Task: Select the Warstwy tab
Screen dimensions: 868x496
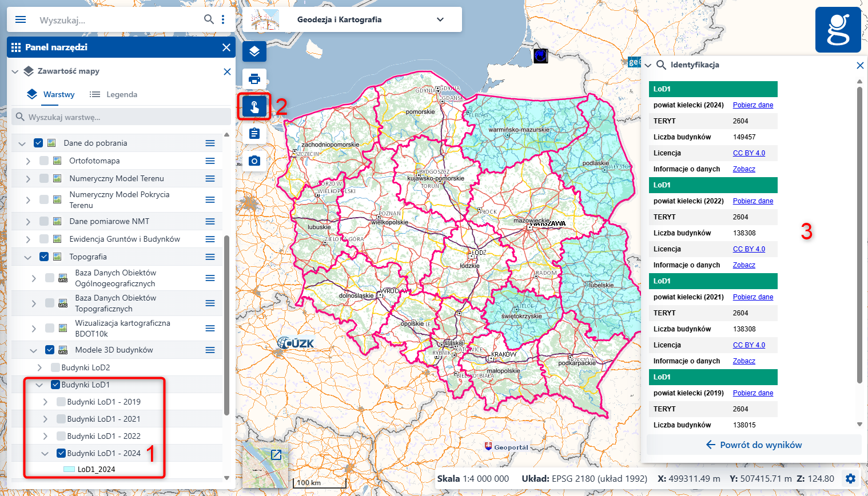Action: pos(51,94)
